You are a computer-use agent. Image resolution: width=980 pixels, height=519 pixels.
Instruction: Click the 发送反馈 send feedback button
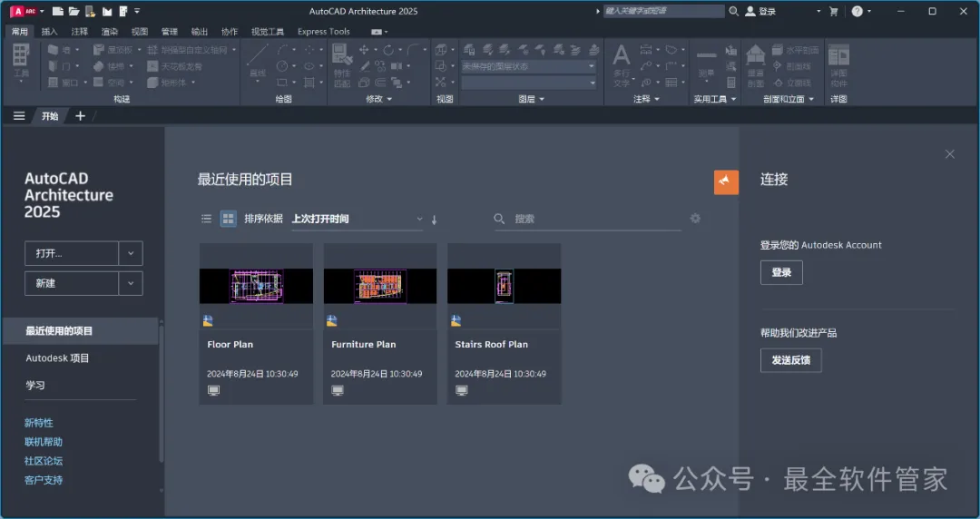790,360
